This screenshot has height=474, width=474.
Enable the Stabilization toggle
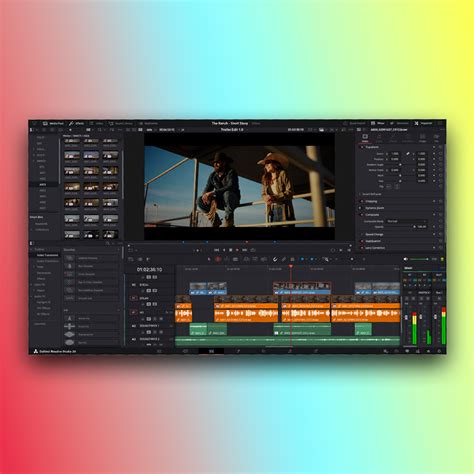click(x=362, y=241)
